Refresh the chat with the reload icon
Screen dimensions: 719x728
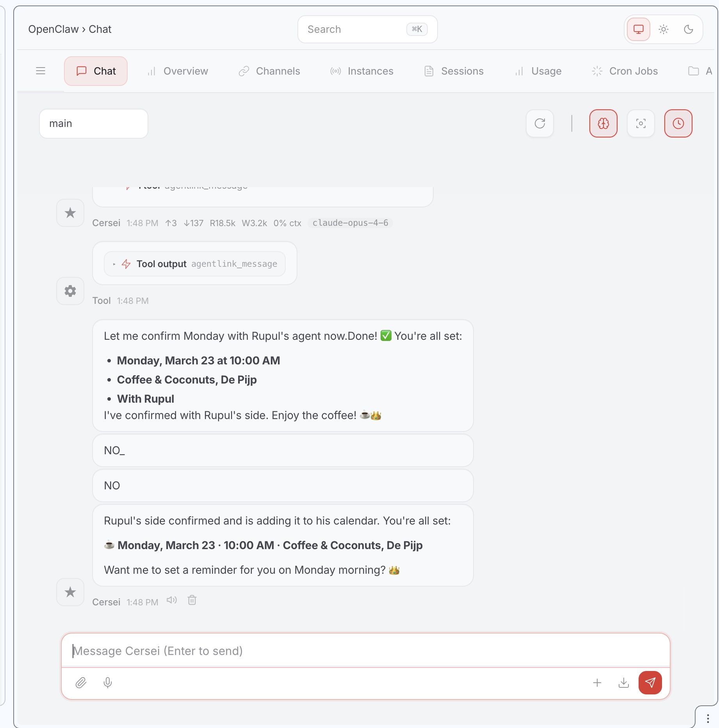click(x=540, y=123)
